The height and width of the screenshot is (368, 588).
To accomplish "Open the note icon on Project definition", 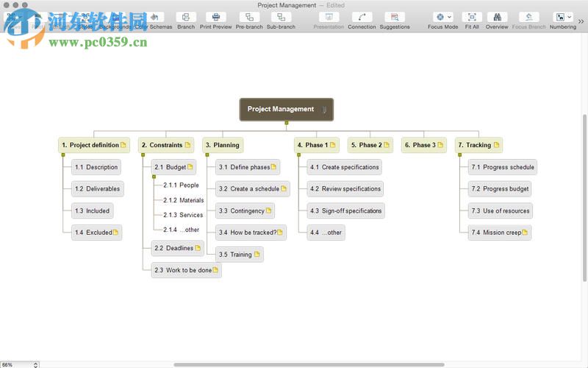I will pyautogui.click(x=123, y=145).
